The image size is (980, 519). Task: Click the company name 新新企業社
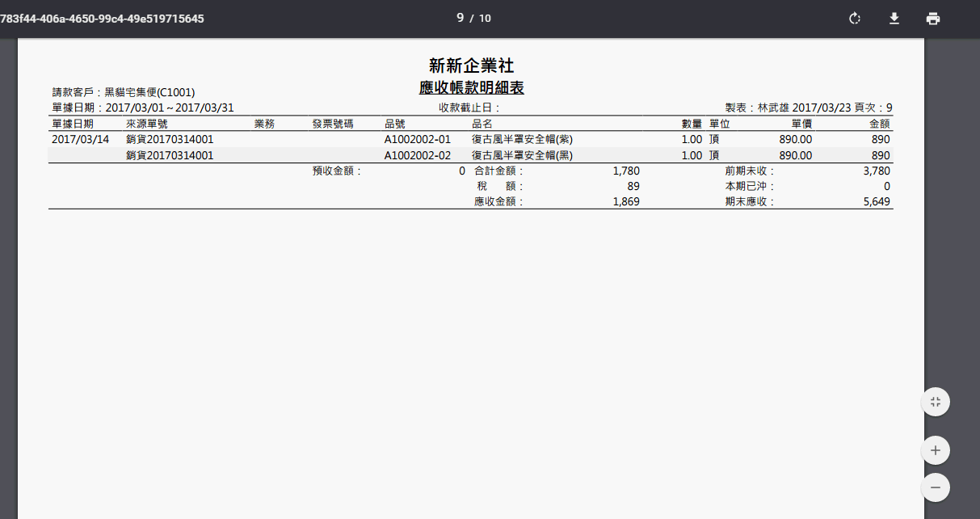[472, 65]
